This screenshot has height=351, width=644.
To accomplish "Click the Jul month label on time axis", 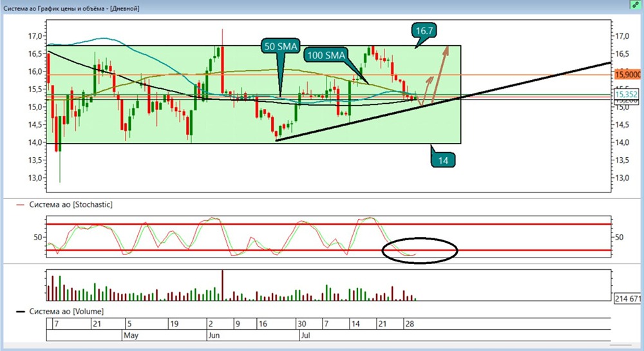I will 305,336.
